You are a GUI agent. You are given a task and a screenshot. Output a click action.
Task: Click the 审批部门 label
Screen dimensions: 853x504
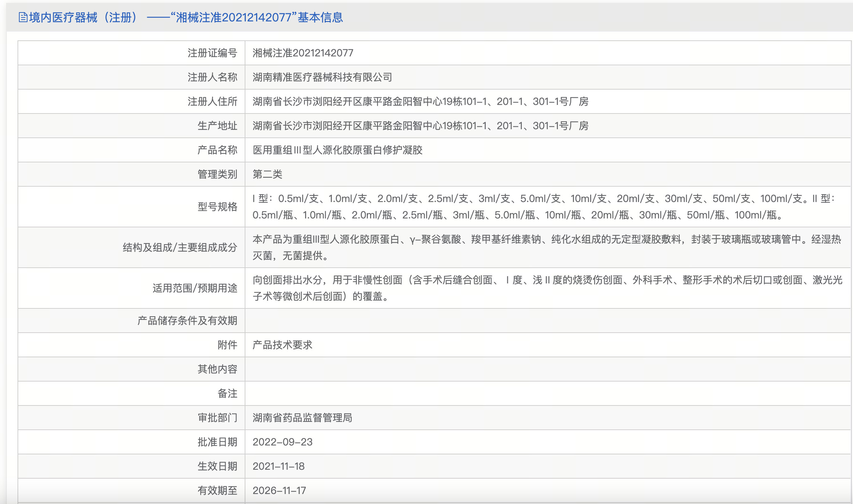(x=218, y=418)
